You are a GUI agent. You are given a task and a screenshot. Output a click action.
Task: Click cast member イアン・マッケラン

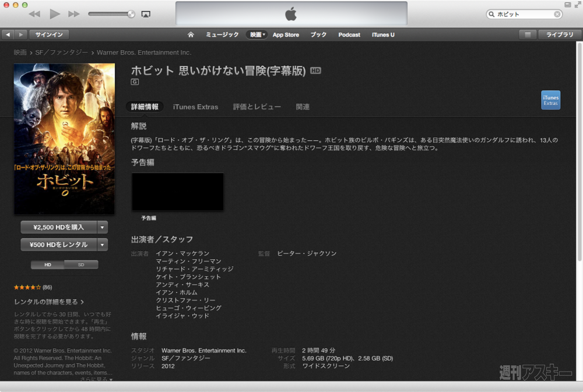[182, 253]
